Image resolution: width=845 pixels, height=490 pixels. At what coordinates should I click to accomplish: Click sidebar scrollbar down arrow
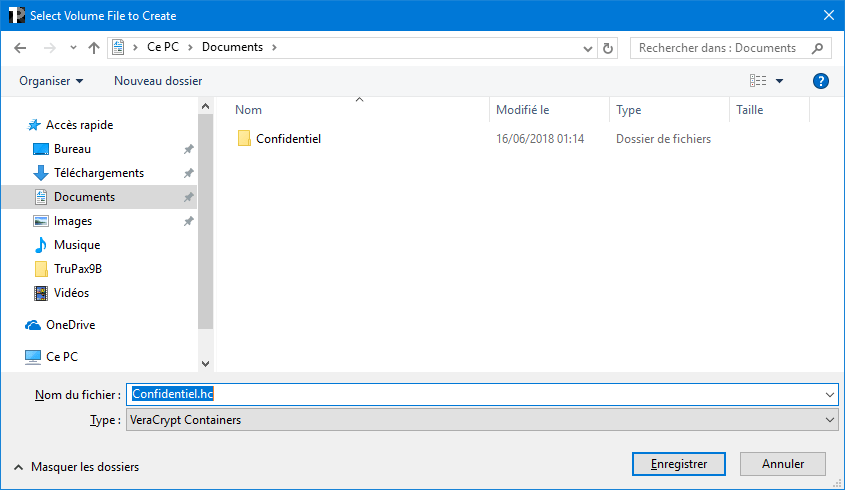(x=205, y=364)
